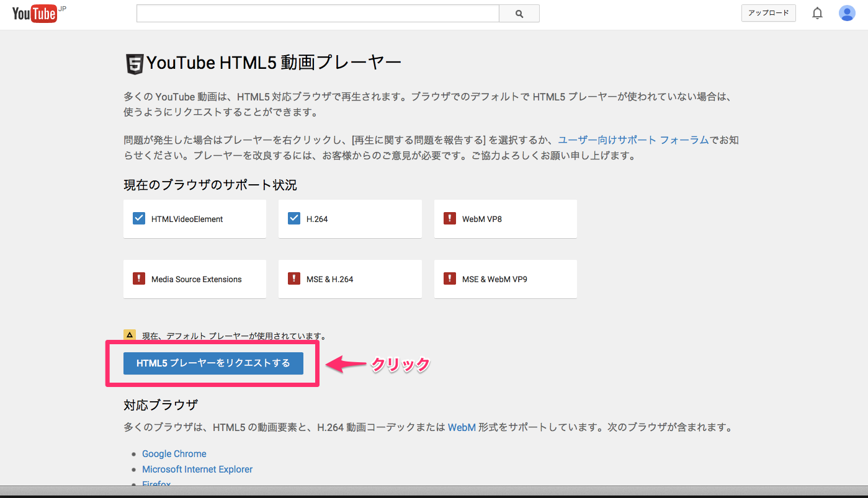868x498 pixels.
Task: Focus the YouTube search field
Action: point(318,14)
